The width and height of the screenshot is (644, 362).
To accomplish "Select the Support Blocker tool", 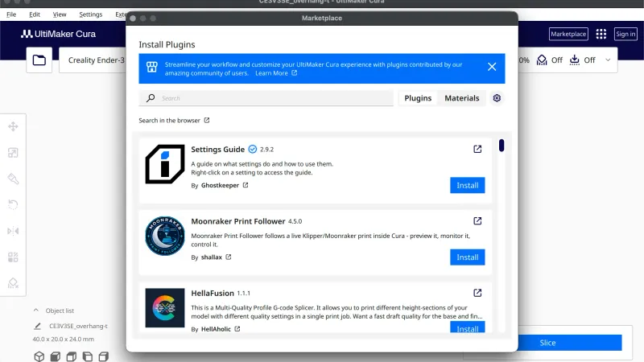I will click(13, 283).
